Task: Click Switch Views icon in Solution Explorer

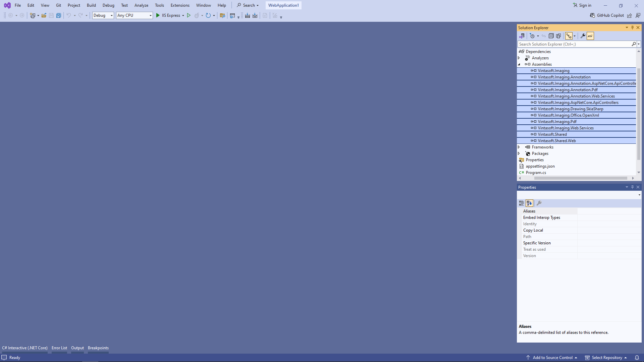Action: point(522,36)
